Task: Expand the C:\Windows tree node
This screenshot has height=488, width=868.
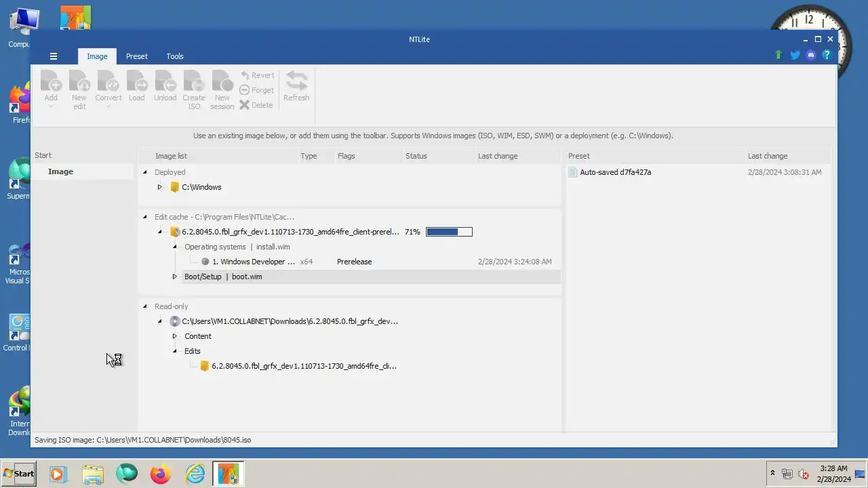Action: click(x=159, y=187)
